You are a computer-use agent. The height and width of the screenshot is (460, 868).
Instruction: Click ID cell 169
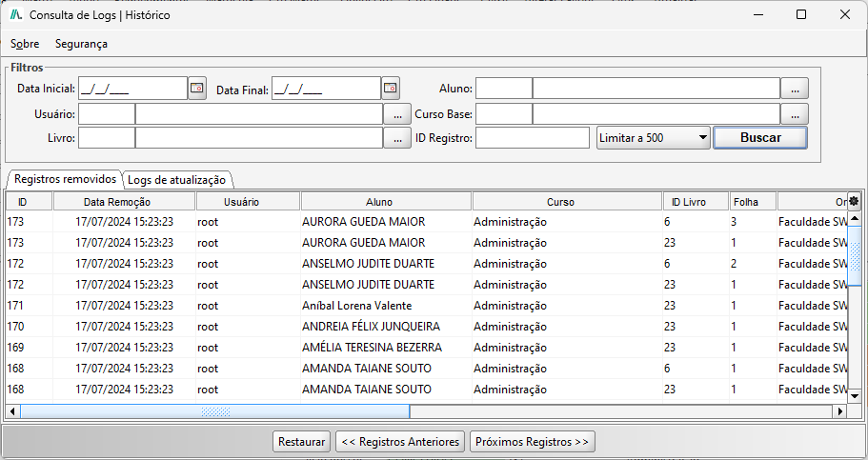(x=30, y=348)
